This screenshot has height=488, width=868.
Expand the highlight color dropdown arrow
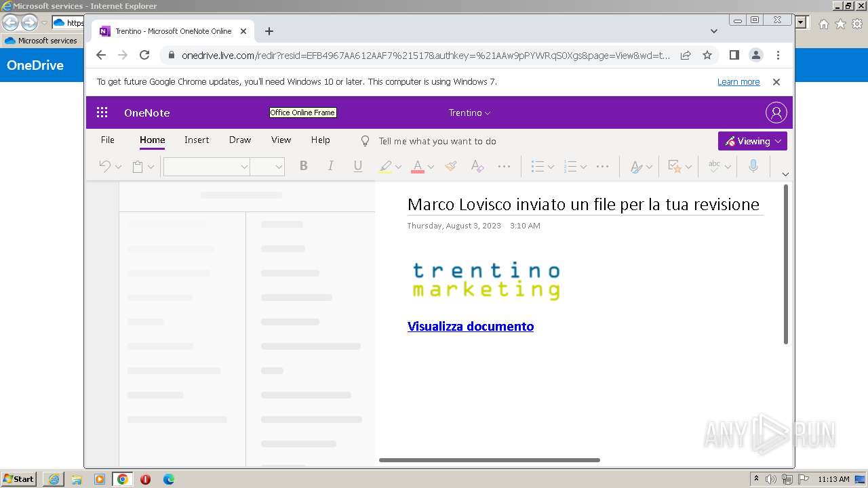[x=398, y=167]
